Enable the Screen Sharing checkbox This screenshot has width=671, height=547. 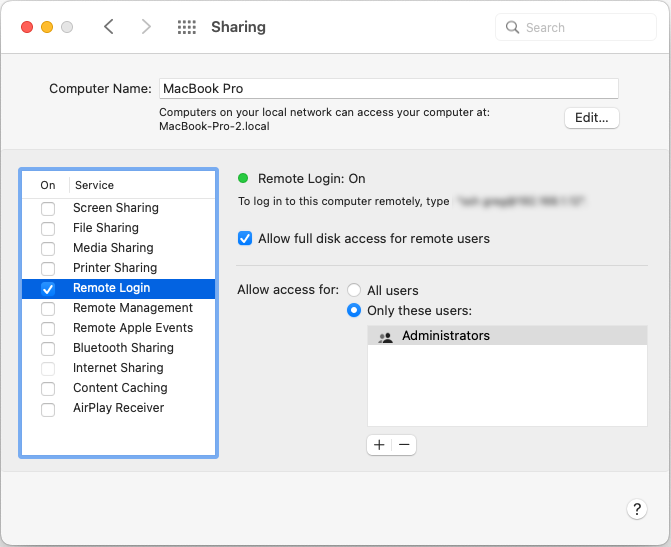[x=48, y=208]
